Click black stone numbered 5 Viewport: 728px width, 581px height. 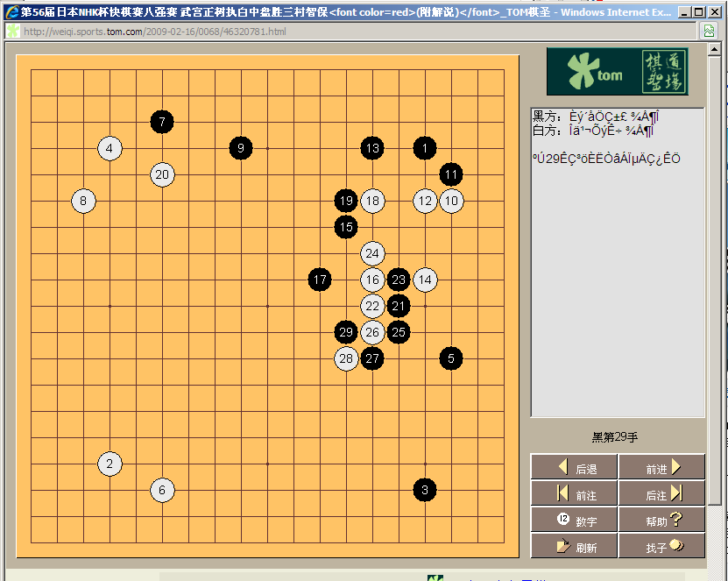451,358
